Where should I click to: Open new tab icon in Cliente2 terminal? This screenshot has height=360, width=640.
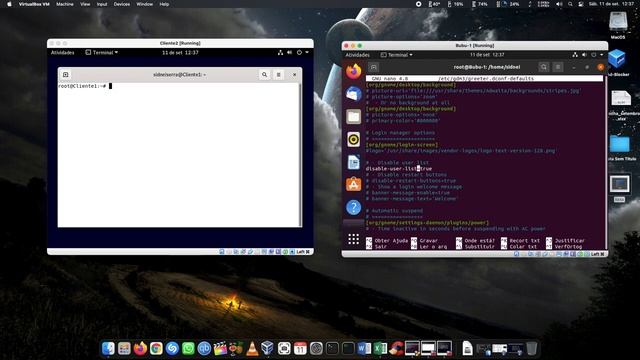tap(65, 75)
